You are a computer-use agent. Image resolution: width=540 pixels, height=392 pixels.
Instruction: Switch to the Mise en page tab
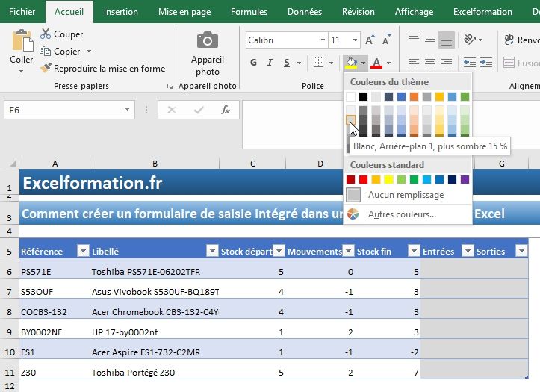tap(184, 12)
